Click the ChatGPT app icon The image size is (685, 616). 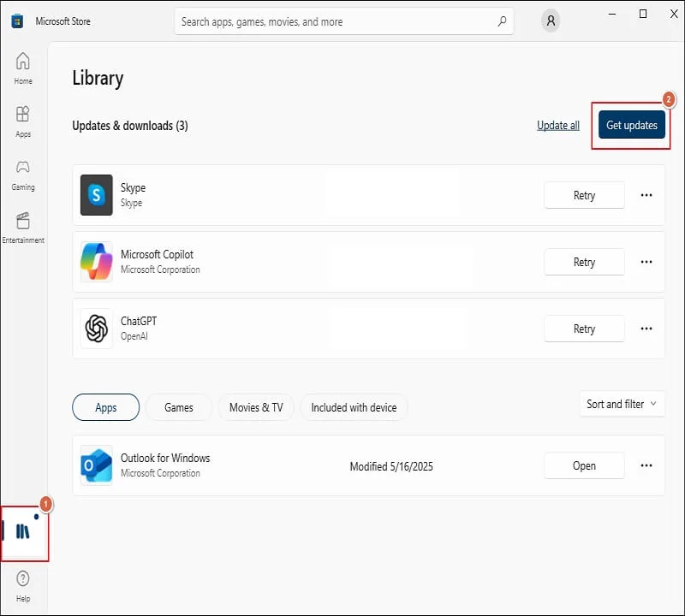[97, 329]
